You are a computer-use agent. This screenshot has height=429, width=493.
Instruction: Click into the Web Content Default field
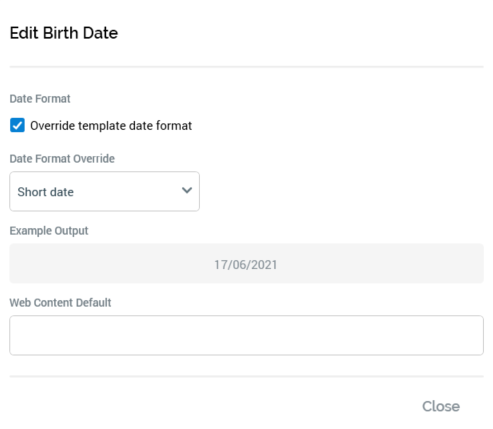tap(246, 335)
